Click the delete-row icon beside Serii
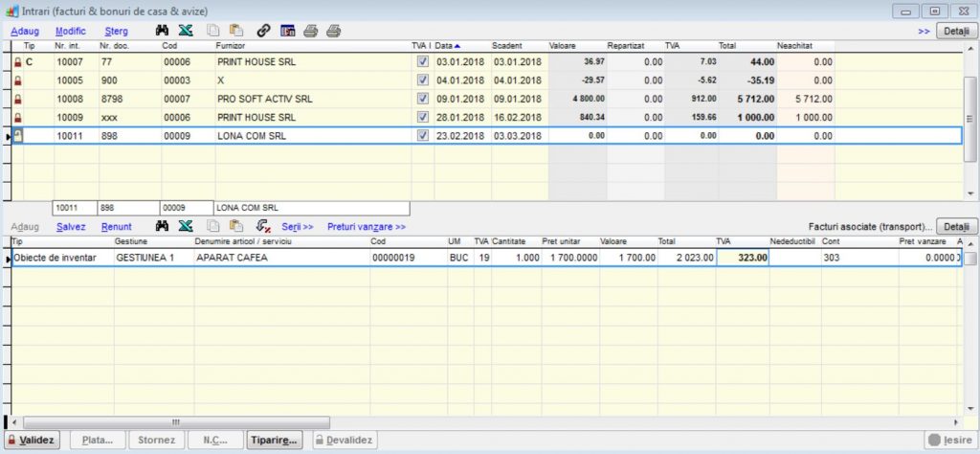 click(x=262, y=227)
